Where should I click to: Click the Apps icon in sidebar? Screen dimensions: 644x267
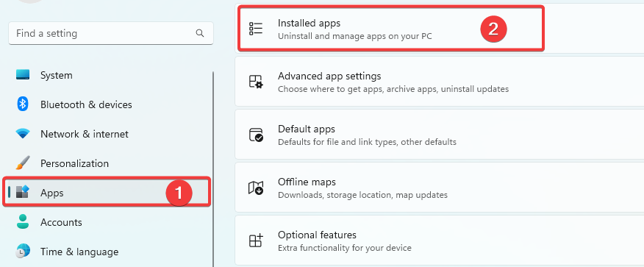pyautogui.click(x=23, y=192)
